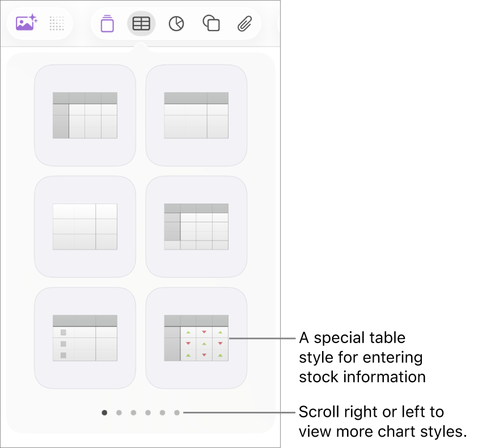This screenshot has width=478, height=448.
Task: Select the fifth page indicator dot
Action: pyautogui.click(x=163, y=413)
